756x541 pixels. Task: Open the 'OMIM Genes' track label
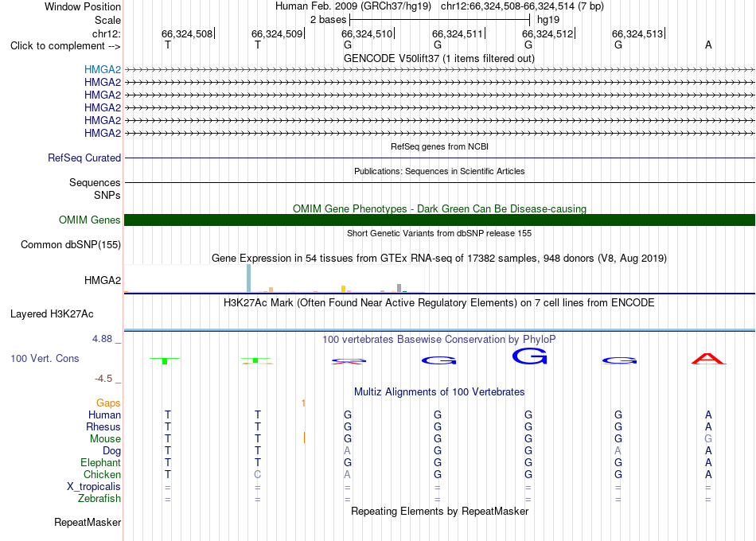pos(89,220)
